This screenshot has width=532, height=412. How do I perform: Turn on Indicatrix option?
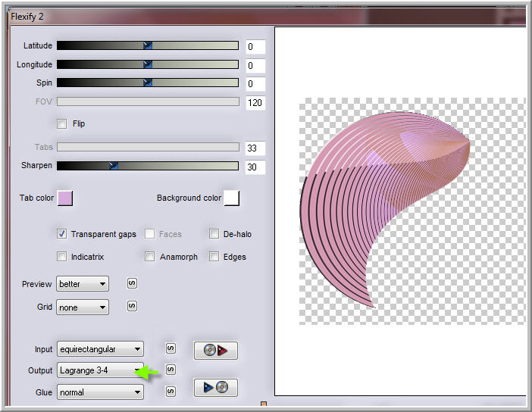coord(61,257)
